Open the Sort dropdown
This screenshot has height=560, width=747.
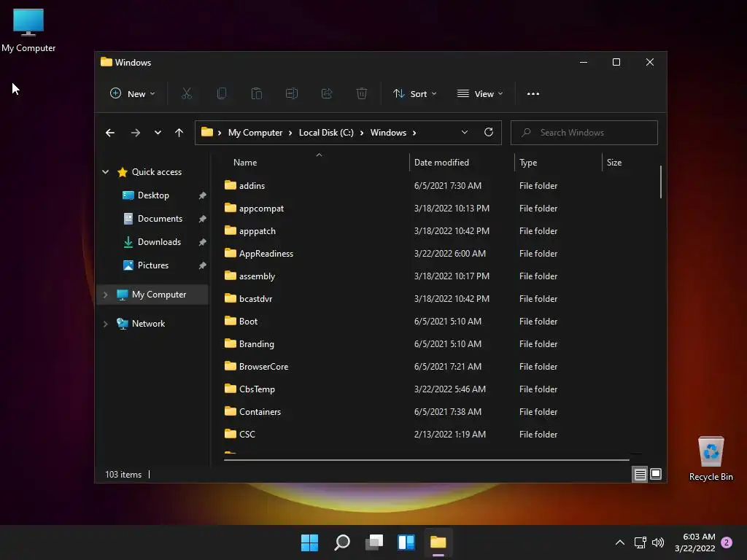[415, 94]
